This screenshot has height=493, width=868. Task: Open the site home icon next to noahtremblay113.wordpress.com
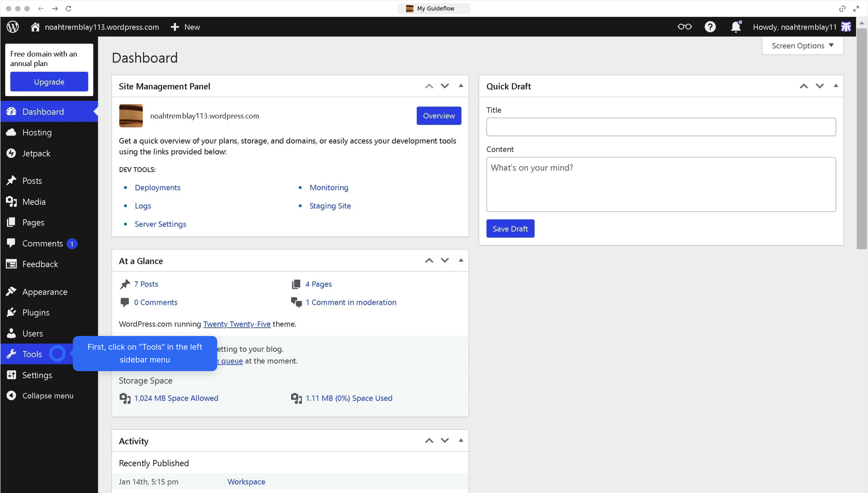click(35, 27)
